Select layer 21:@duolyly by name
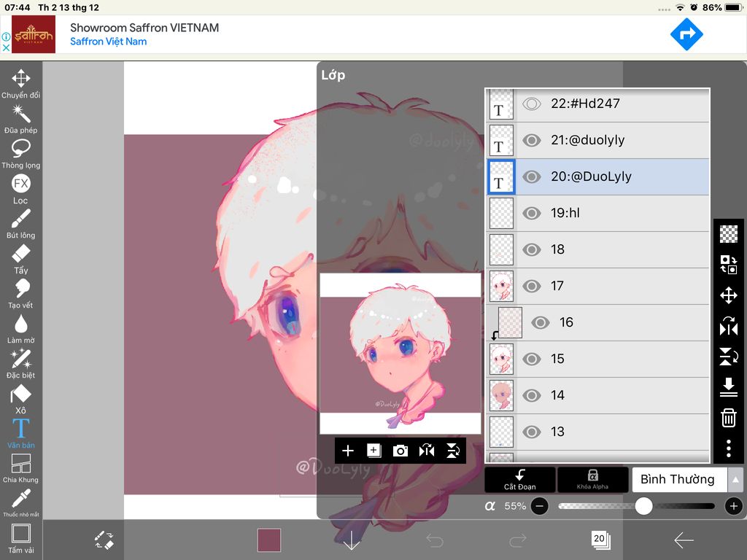The width and height of the screenshot is (747, 560). click(587, 140)
